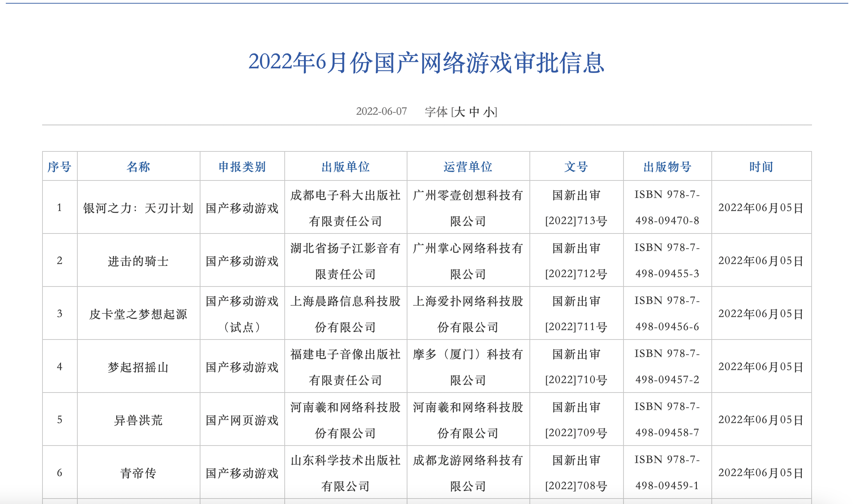This screenshot has width=857, height=504.
Task: Set font size to medium (中)
Action: point(474,112)
